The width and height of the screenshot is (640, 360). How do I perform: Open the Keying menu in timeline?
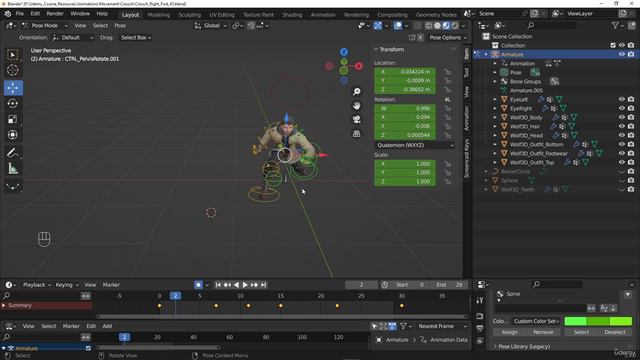pos(67,285)
